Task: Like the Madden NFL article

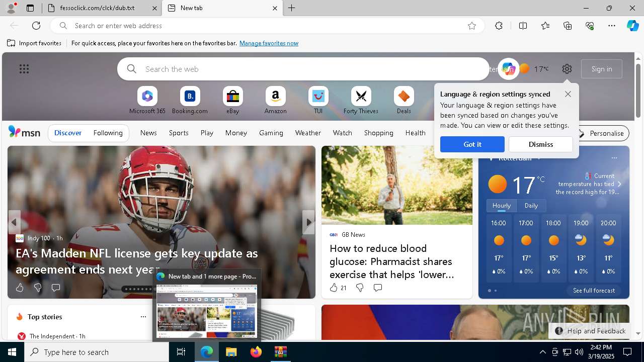Action: tap(20, 288)
